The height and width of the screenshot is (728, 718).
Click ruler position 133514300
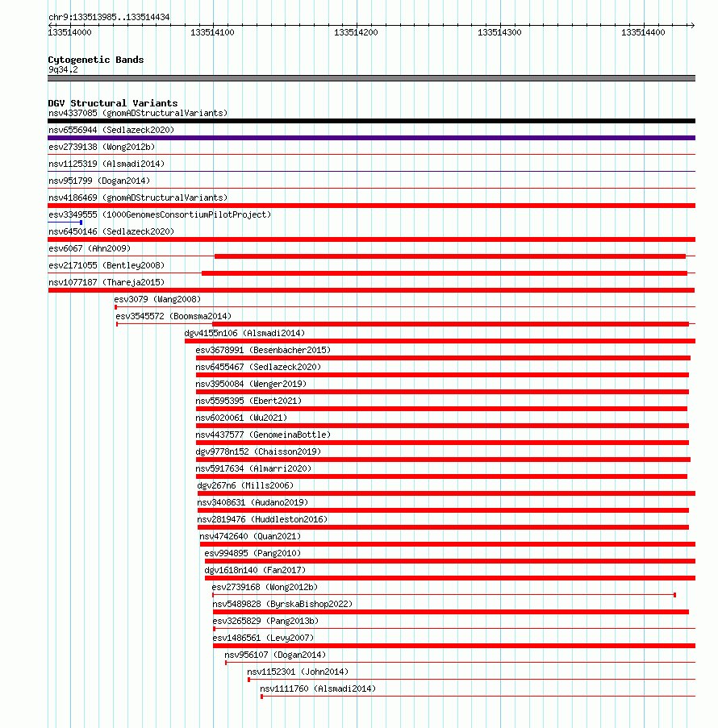pyautogui.click(x=499, y=32)
